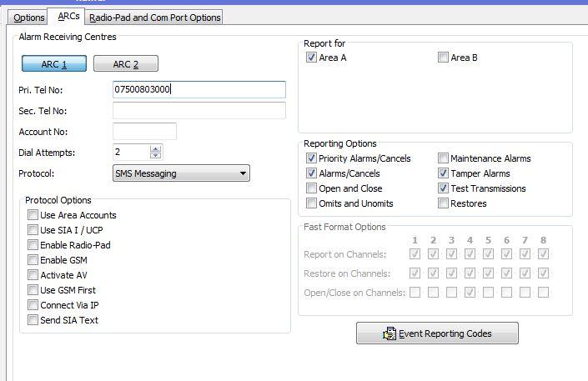The width and height of the screenshot is (588, 381).
Task: Click the Event Reporting Codes button
Action: click(437, 333)
